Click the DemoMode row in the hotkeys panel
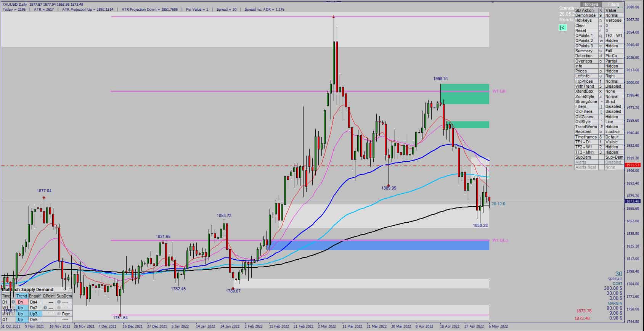The height and width of the screenshot is (331, 644). pyautogui.click(x=599, y=15)
